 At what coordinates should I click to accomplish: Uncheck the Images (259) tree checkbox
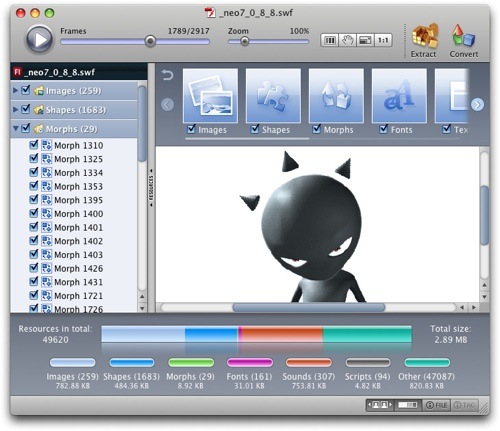pyautogui.click(x=26, y=90)
